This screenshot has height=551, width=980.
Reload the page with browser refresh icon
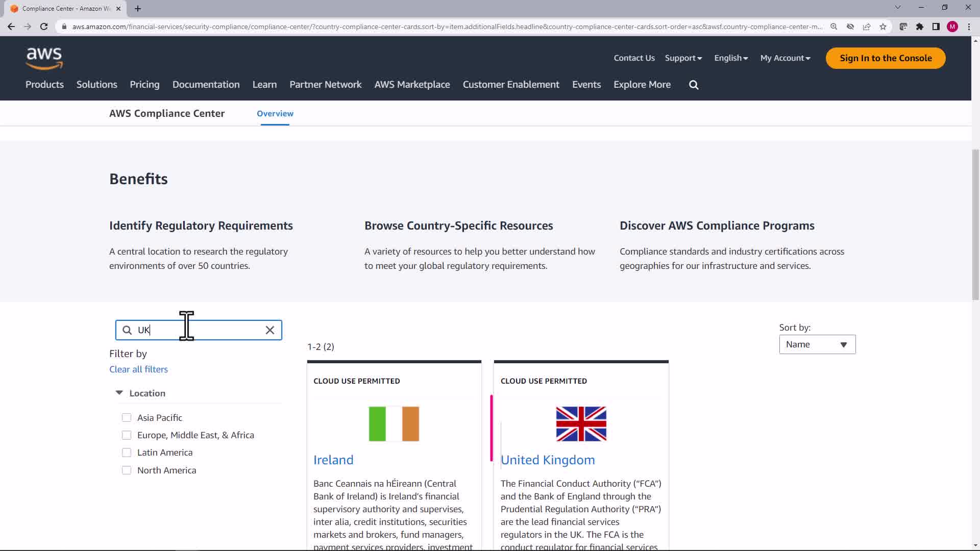tap(44, 27)
